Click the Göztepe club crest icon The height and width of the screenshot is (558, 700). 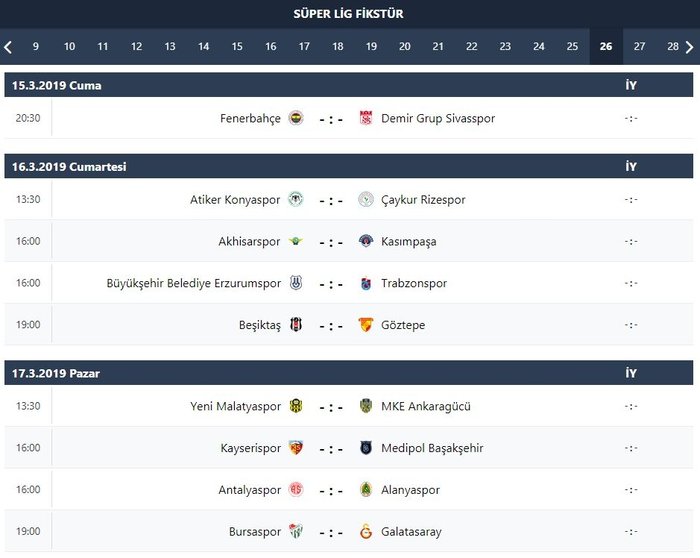[365, 325]
